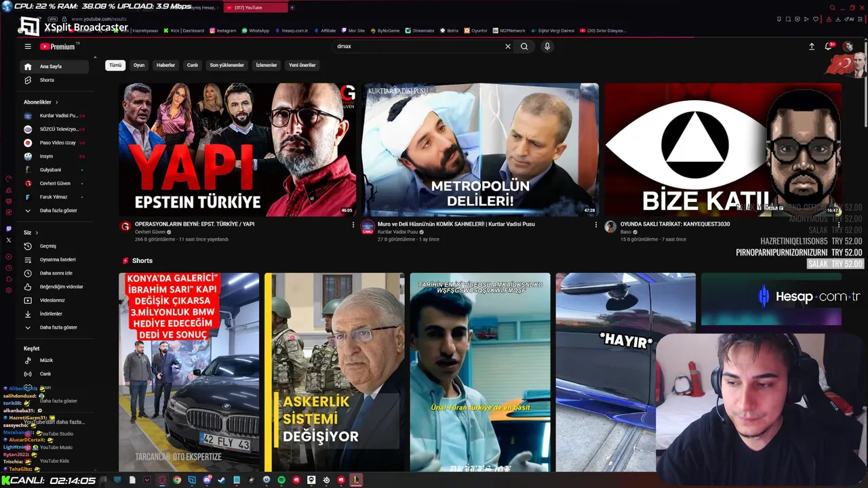Open Discord from the taskbar
868x488 pixels.
tap(207, 481)
